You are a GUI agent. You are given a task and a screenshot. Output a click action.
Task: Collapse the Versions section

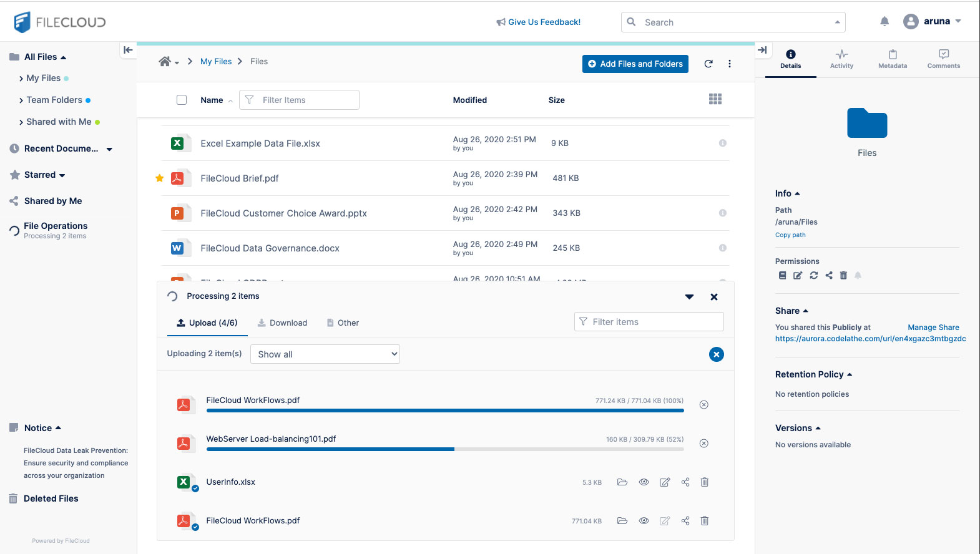click(818, 428)
